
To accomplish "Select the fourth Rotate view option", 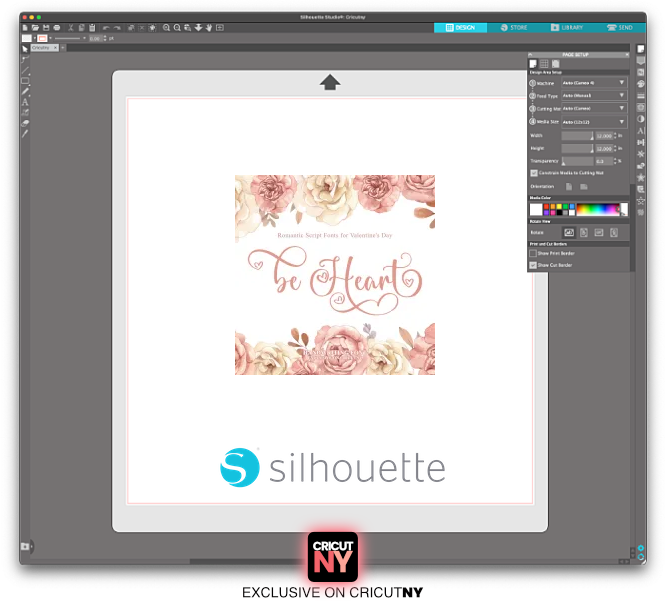I will [x=614, y=232].
